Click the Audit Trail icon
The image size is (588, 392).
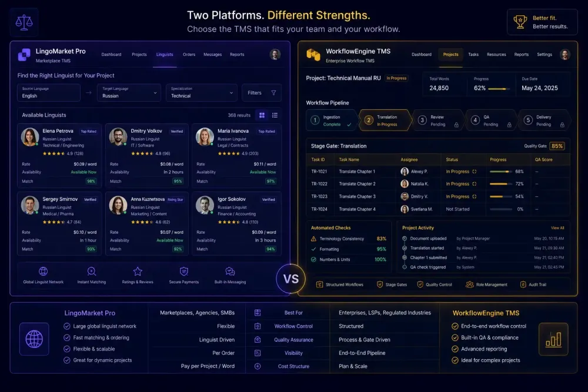coord(523,284)
